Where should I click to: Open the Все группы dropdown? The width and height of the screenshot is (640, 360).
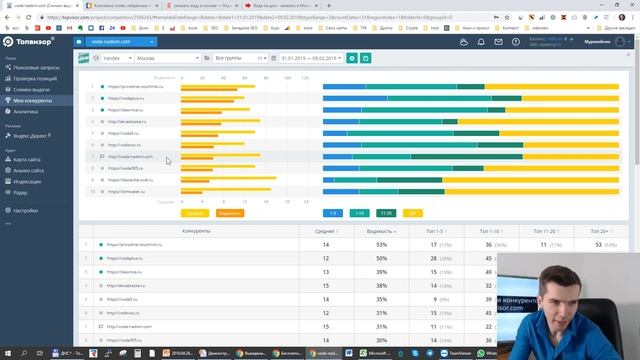[x=240, y=58]
